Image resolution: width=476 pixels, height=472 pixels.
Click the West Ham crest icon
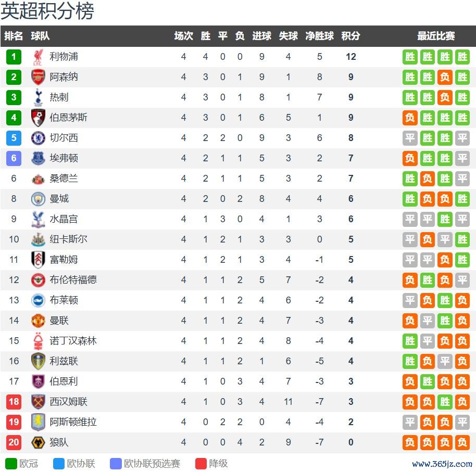[38, 402]
